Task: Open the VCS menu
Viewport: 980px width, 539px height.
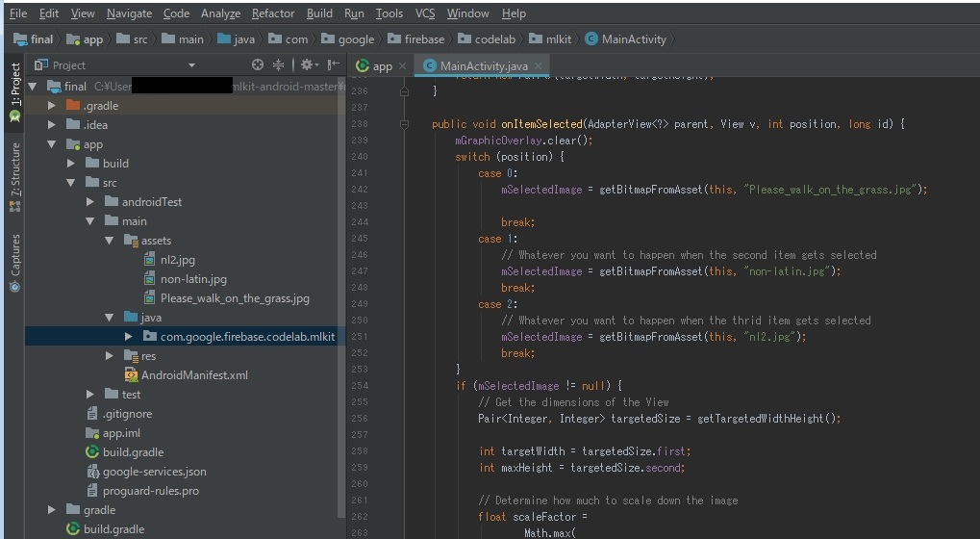Action: pos(425,13)
